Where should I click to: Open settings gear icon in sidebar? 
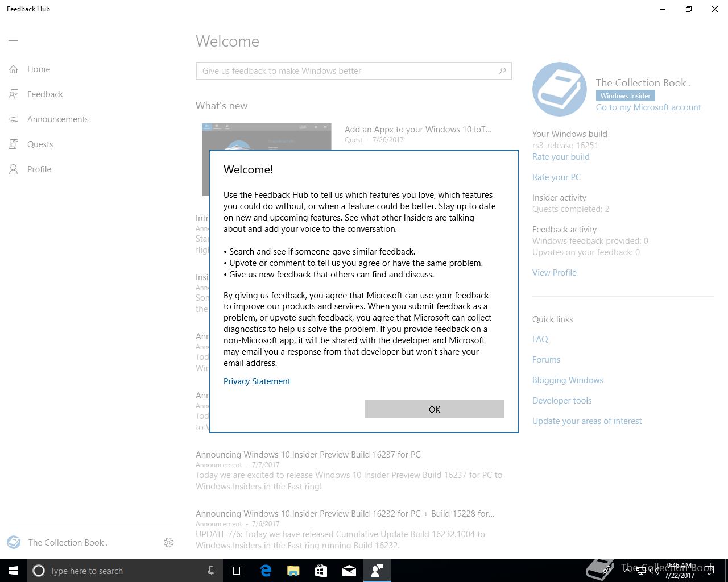click(x=168, y=543)
